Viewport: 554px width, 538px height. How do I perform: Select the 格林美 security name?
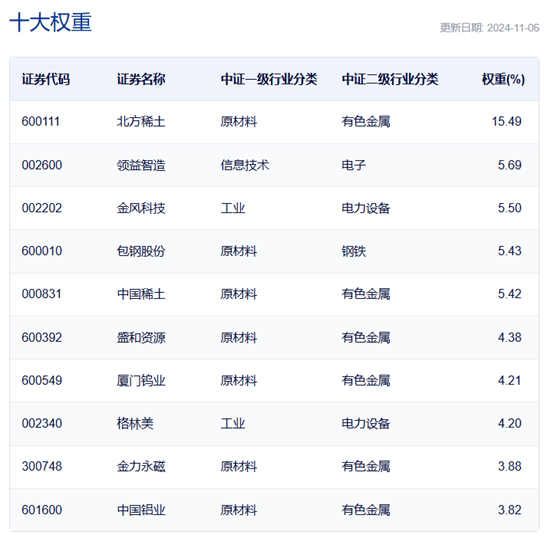click(135, 424)
